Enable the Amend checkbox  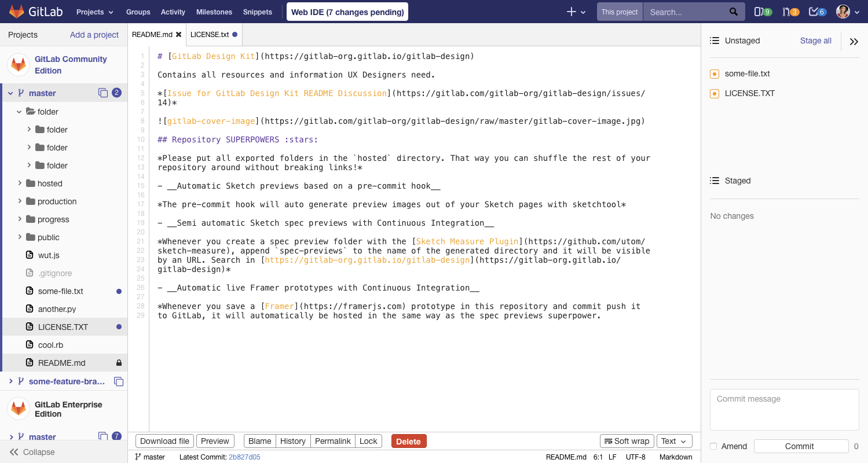tap(713, 446)
